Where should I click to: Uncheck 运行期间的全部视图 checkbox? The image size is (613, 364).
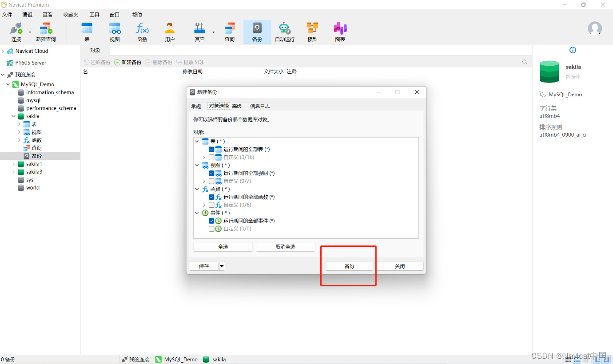click(x=211, y=174)
